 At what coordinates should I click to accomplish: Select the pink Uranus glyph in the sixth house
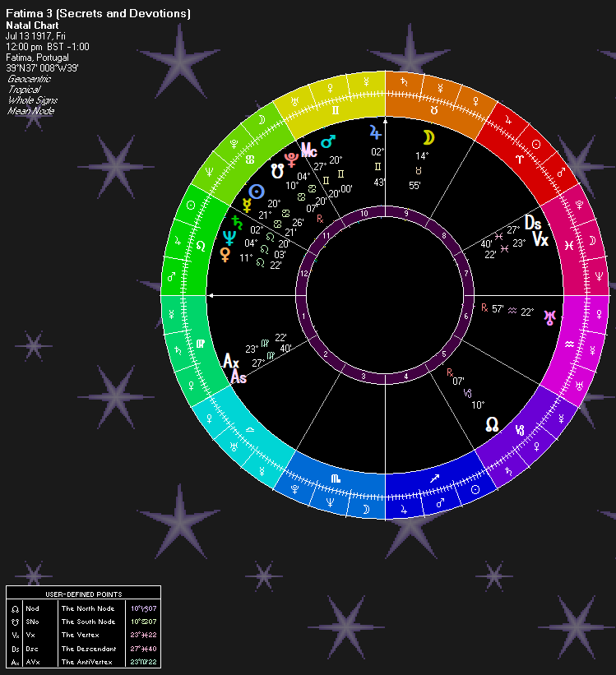549,317
